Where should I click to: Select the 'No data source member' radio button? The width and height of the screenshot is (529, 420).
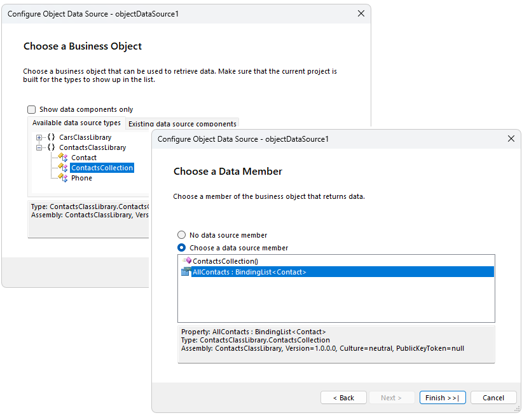click(181, 234)
